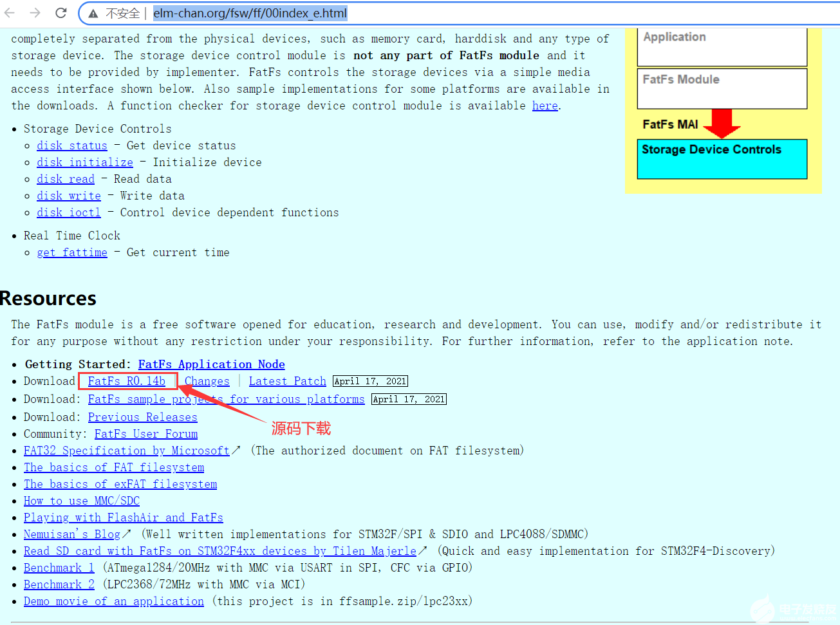This screenshot has width=840, height=625.
Task: Click the Application diagram box
Action: tap(722, 47)
